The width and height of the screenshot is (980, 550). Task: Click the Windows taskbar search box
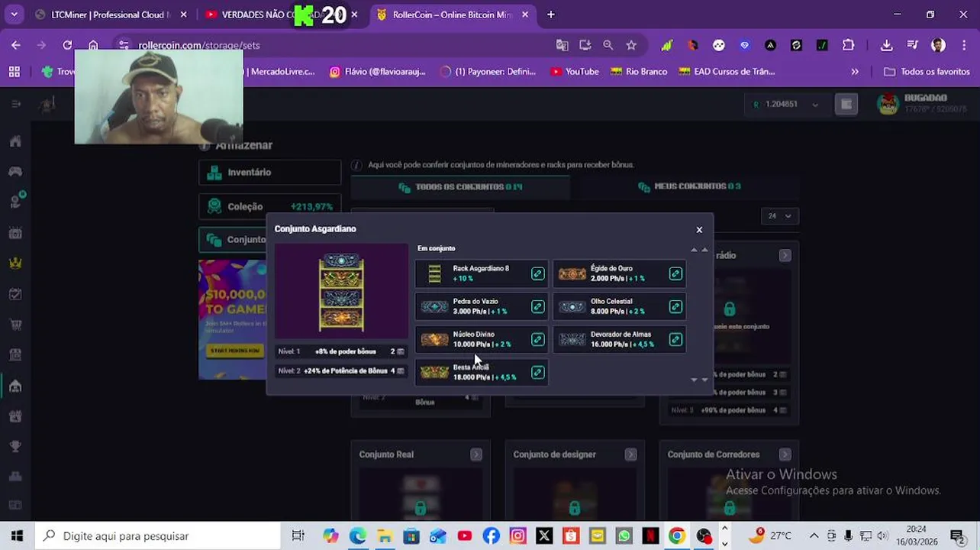(158, 535)
